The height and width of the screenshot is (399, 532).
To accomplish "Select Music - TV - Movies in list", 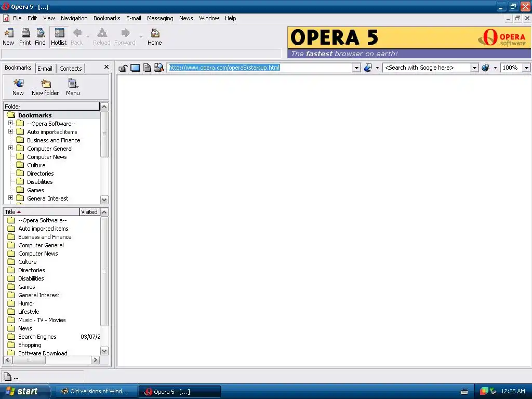I will [x=42, y=320].
